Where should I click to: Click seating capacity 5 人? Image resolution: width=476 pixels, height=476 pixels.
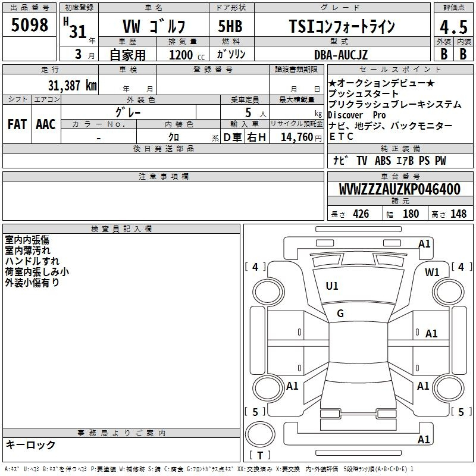tap(256, 112)
